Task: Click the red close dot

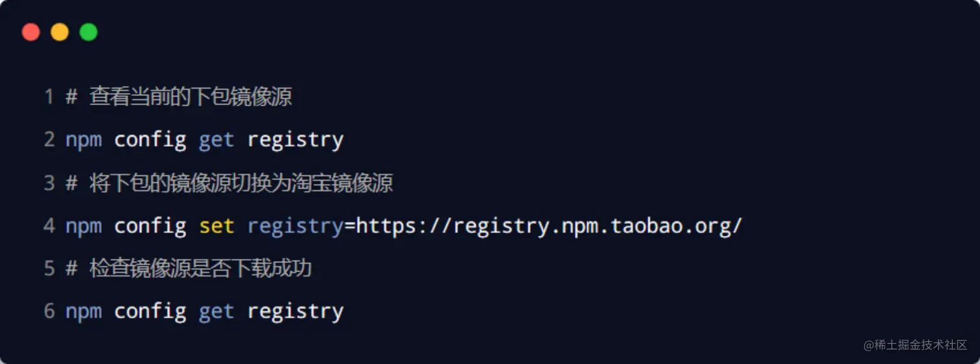Action: (x=30, y=32)
